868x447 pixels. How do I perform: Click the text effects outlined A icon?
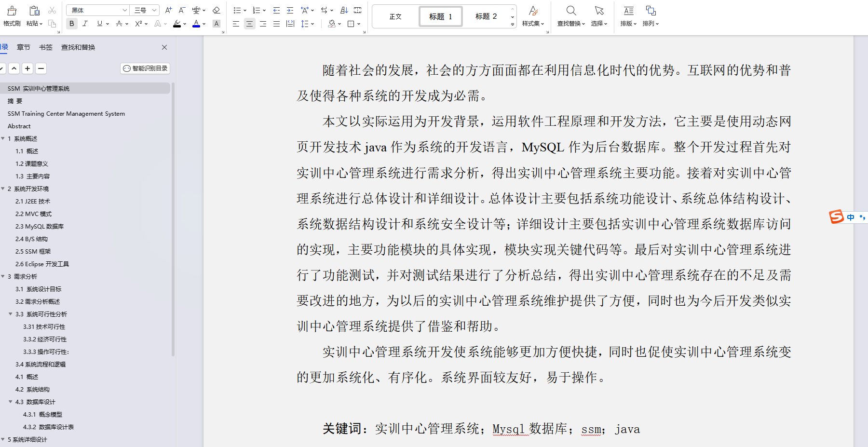pyautogui.click(x=158, y=24)
